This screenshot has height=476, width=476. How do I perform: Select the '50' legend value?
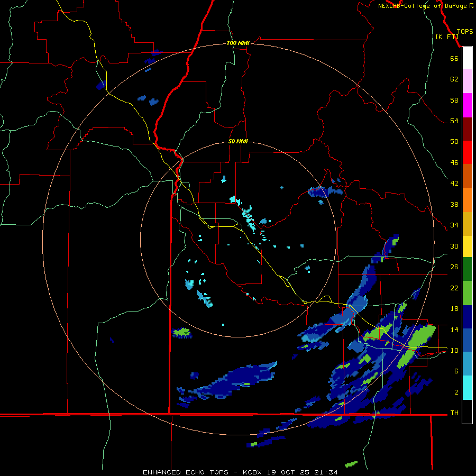point(454,142)
